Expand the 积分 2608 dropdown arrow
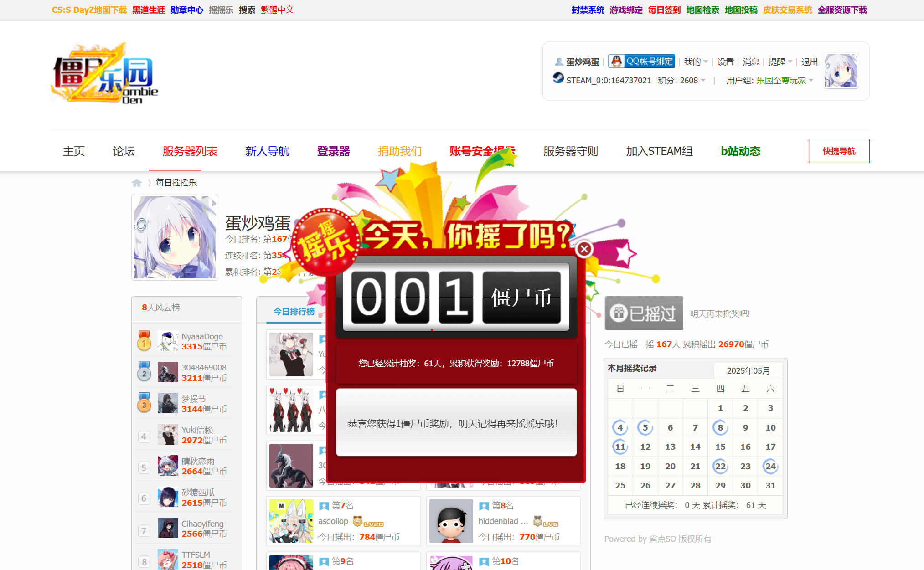The height and width of the screenshot is (570, 924). point(703,80)
